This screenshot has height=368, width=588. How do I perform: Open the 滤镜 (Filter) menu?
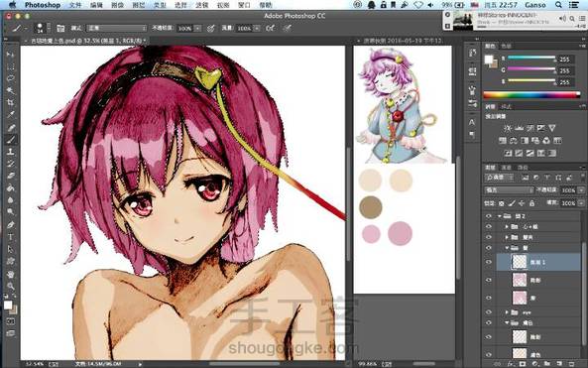point(201,5)
